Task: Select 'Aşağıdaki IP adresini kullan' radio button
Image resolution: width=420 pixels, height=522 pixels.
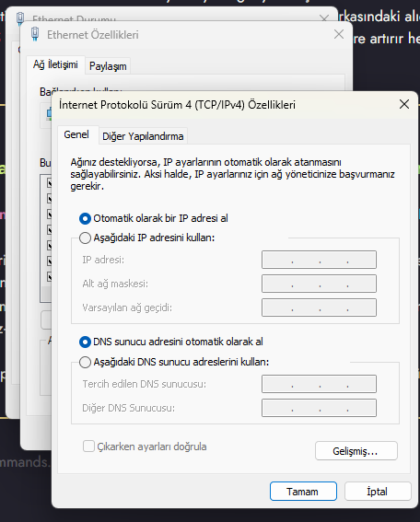Action: 85,238
